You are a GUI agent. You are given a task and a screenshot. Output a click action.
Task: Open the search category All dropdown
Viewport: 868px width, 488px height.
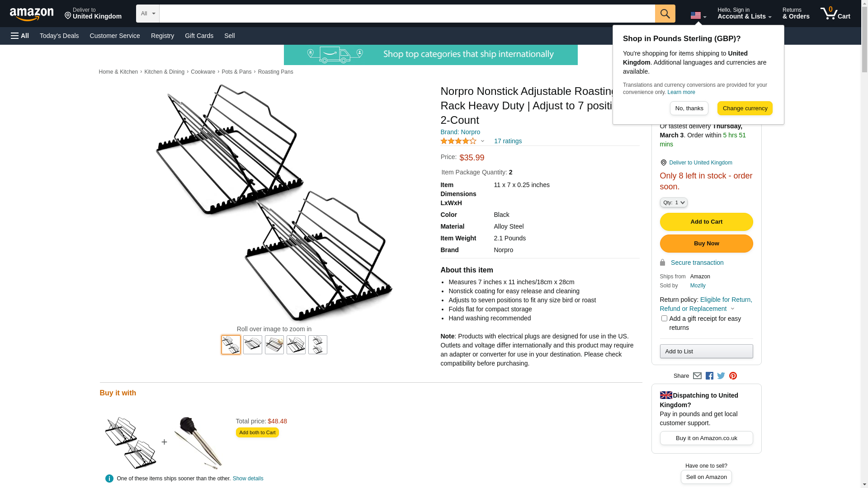(148, 14)
